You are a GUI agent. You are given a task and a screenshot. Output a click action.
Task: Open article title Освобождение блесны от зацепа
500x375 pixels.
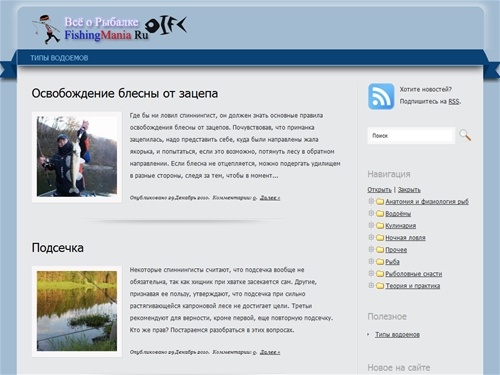[125, 93]
